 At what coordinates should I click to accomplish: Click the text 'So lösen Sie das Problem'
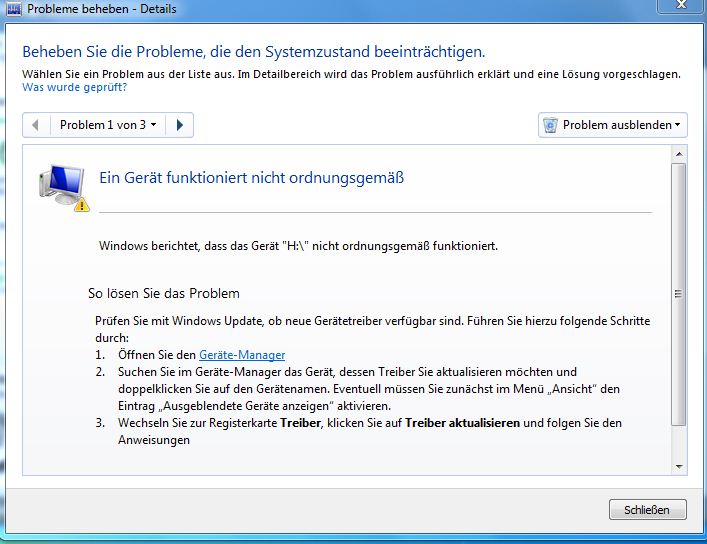pyautogui.click(x=164, y=294)
